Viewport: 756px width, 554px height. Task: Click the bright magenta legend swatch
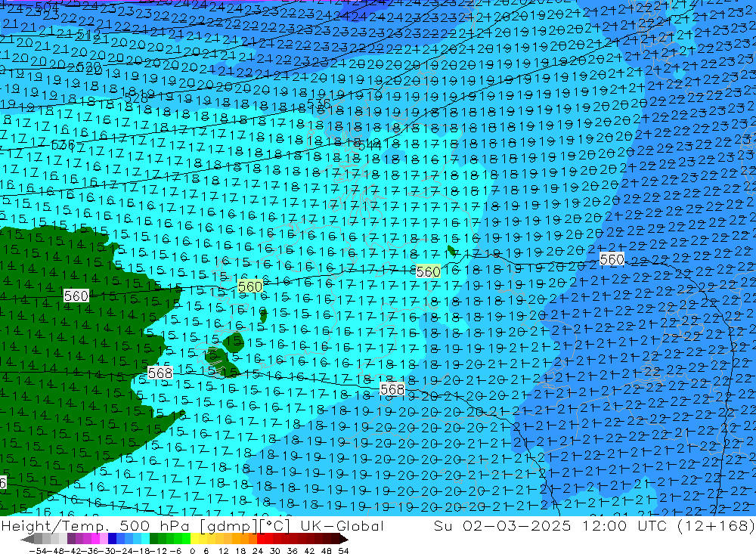pos(95,539)
